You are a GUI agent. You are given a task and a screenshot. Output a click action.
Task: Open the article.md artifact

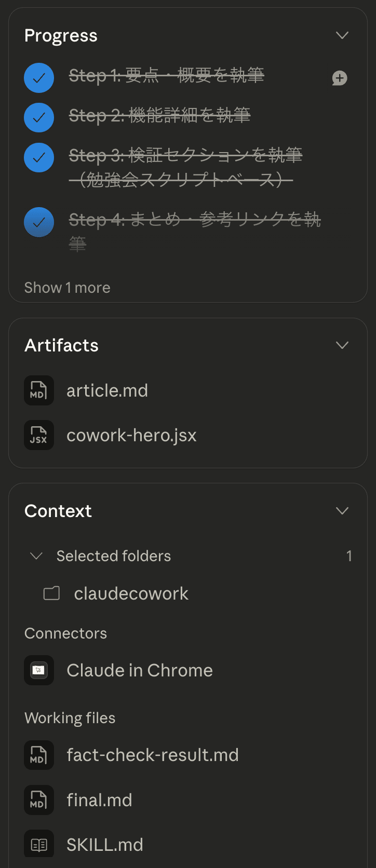[107, 390]
